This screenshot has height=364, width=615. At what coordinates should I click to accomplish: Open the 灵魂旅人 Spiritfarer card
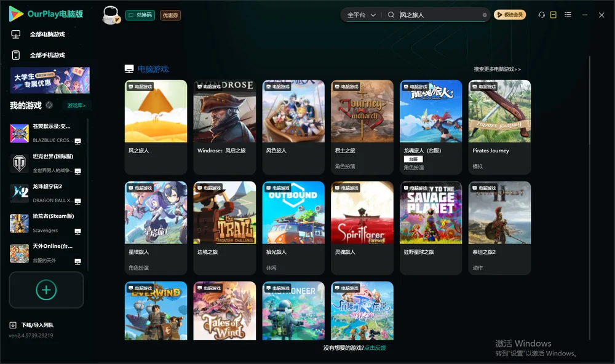(362, 228)
